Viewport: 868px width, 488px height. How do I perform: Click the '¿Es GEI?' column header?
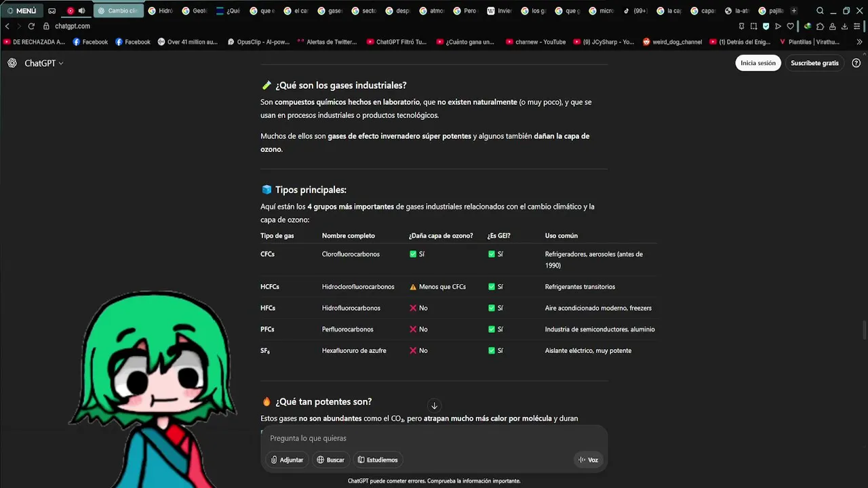point(498,236)
